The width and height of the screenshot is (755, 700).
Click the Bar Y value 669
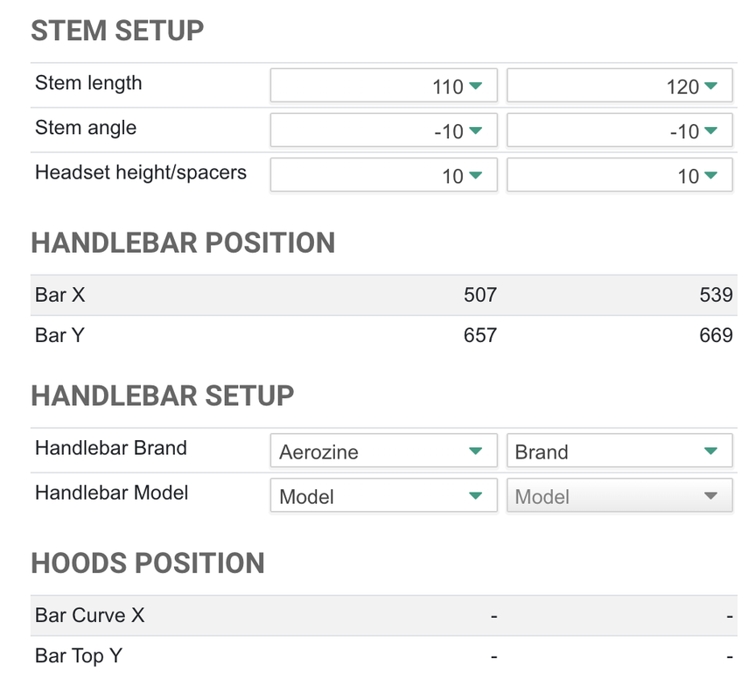coord(716,335)
